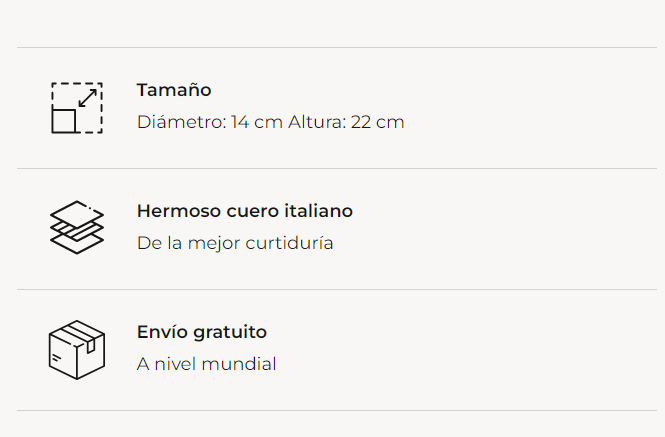Click the shipping box package icon
665x437 pixels.
point(77,349)
